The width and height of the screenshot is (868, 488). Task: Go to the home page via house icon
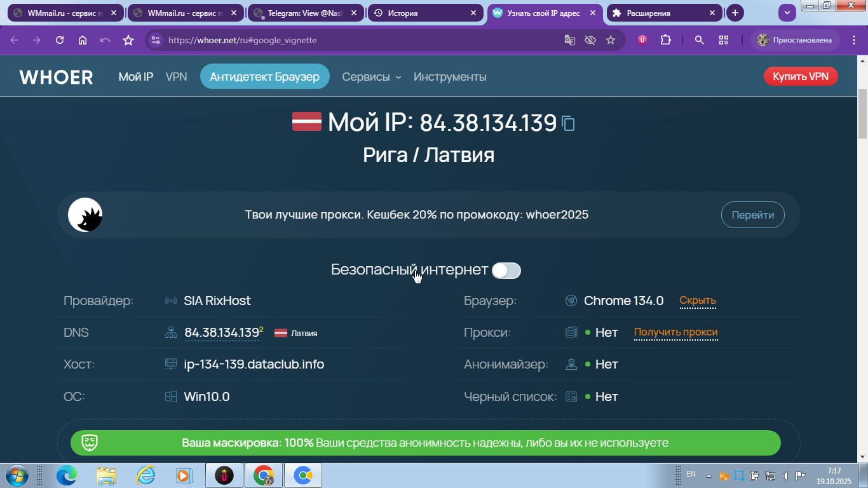point(83,40)
